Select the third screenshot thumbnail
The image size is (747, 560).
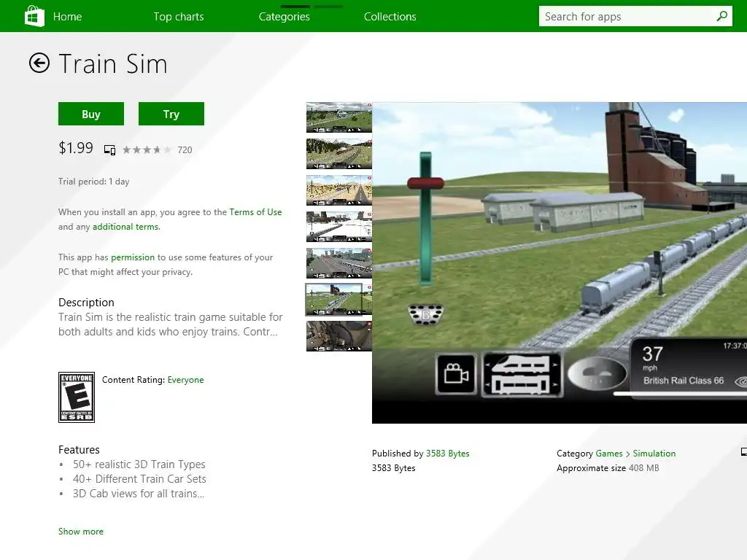pos(338,190)
